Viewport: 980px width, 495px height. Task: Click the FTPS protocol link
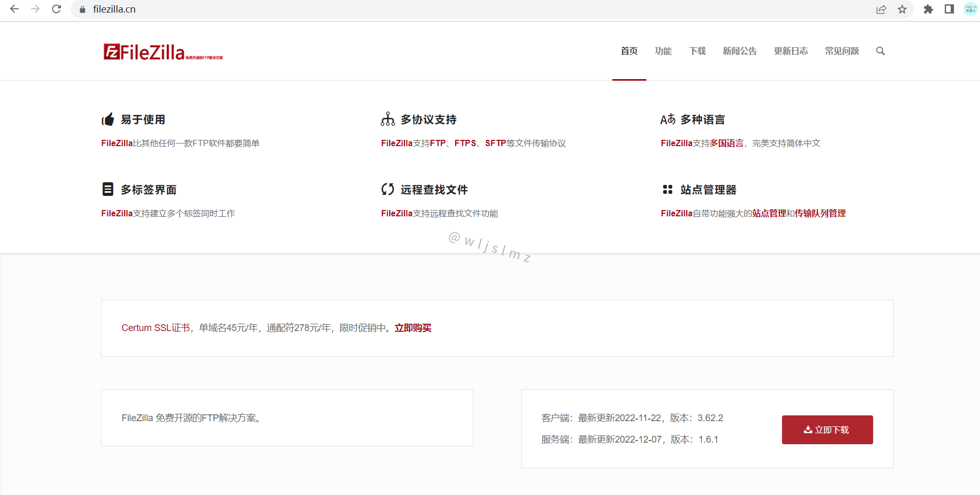[x=465, y=143]
